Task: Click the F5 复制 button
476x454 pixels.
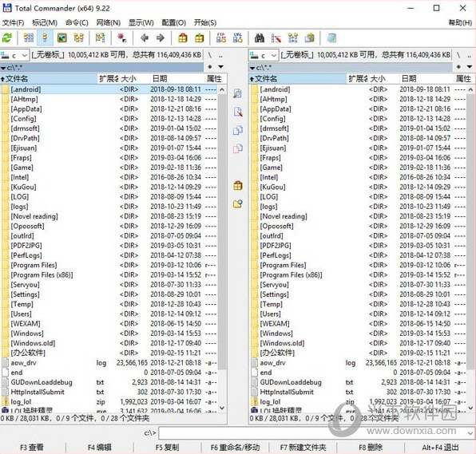Action: click(x=167, y=448)
